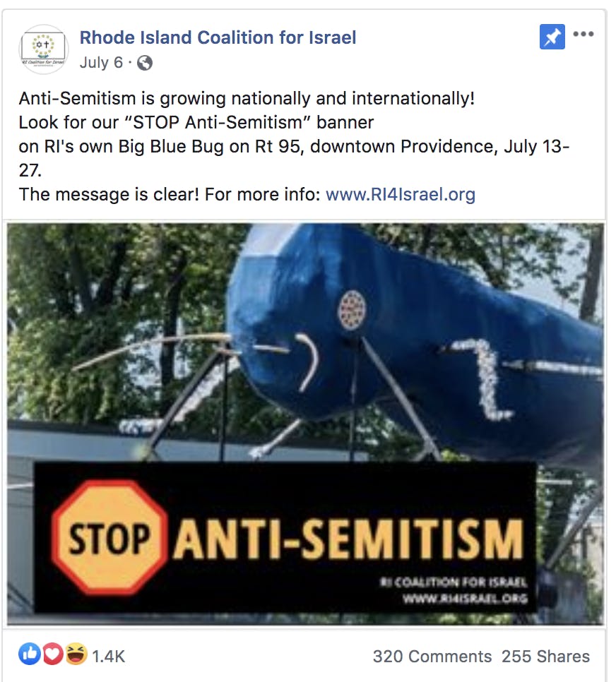This screenshot has height=682, width=616.
Task: Click the laughing Haha reaction icon
Action: (76, 654)
